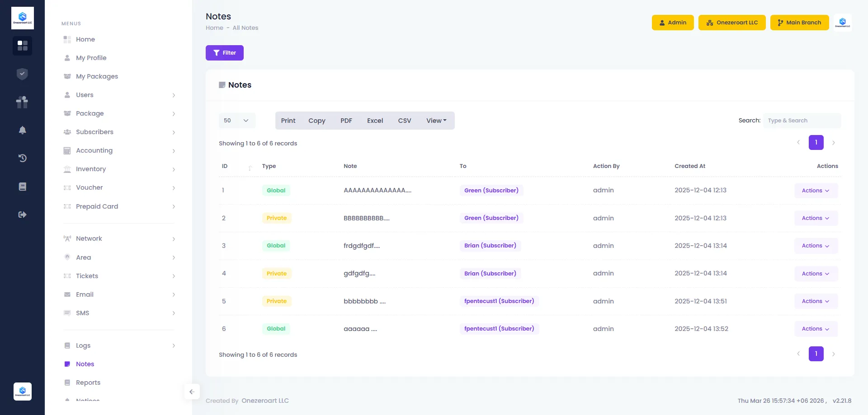Open Actions dropdown for note ID 1
This screenshot has height=415, width=868.
pos(816,191)
